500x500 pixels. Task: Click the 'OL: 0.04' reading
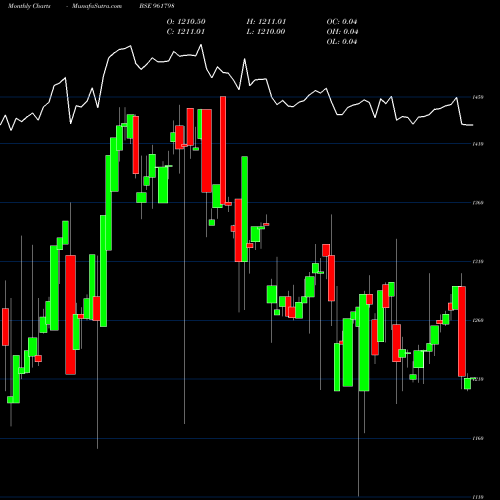point(342,42)
